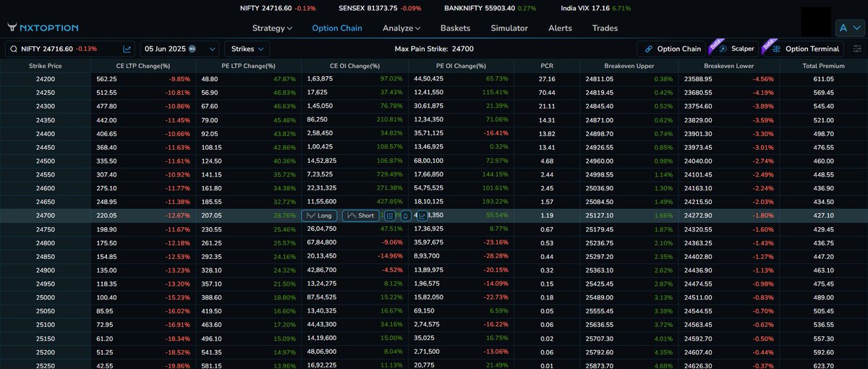
Task: Sort by PCR column header
Action: point(547,65)
